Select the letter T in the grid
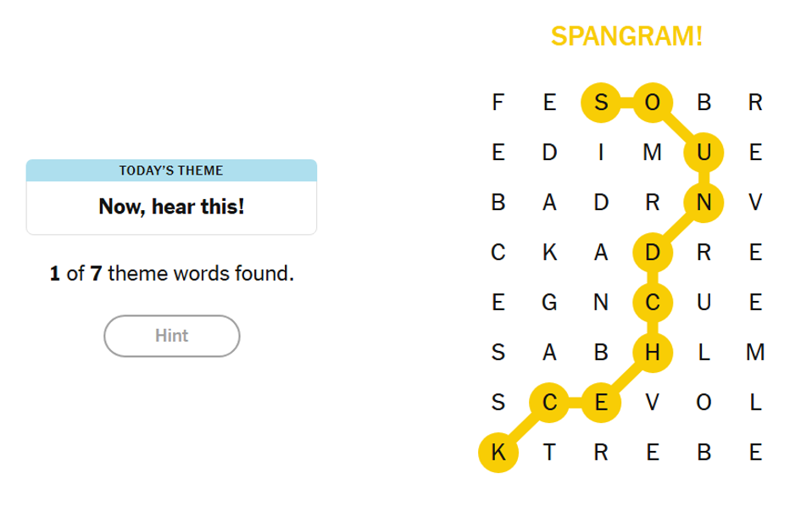 [x=549, y=453]
